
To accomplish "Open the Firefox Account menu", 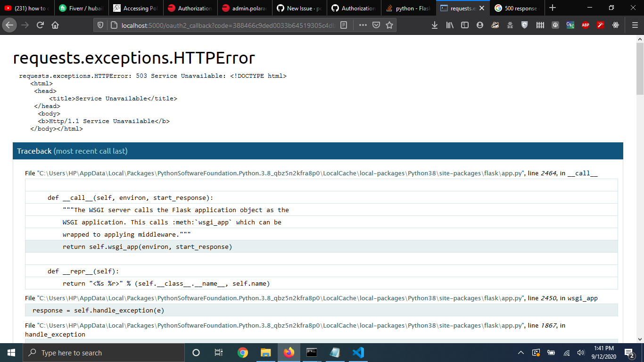I will [480, 25].
